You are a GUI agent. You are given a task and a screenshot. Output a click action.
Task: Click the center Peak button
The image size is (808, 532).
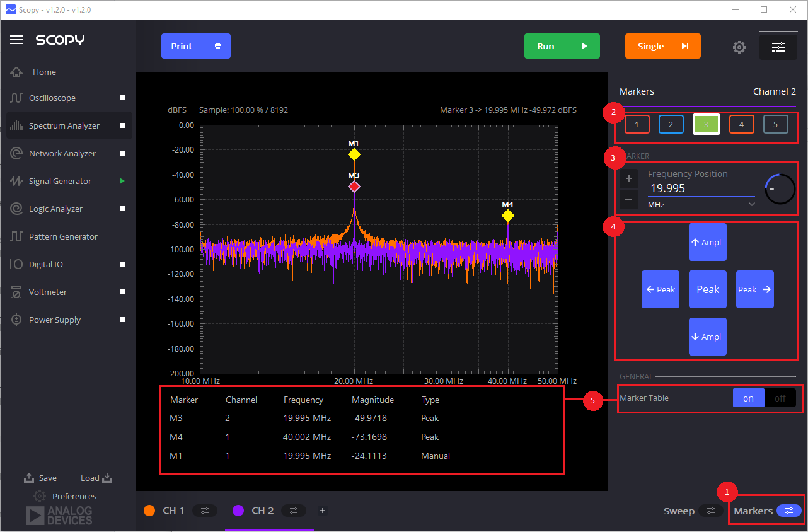[x=708, y=289]
